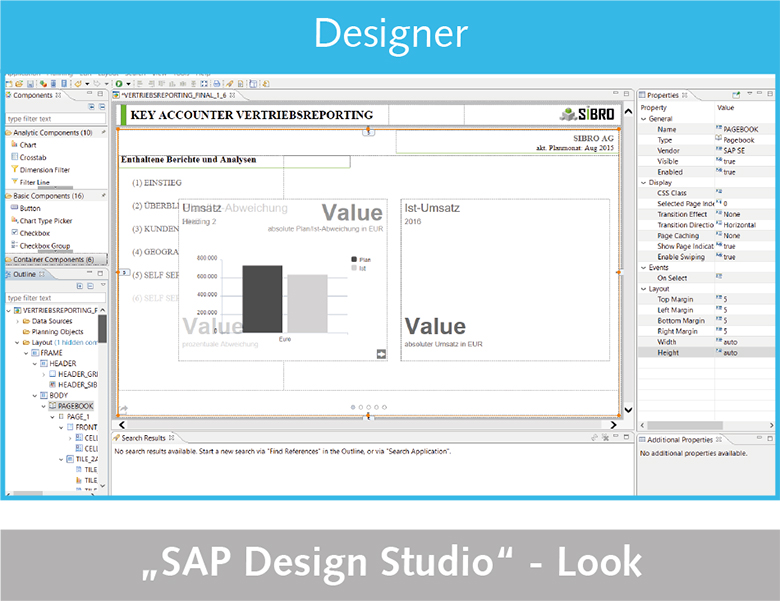
Task: Select the VERTRIEBSREPORTING_FINAL_1_6 editor tab
Action: tap(174, 95)
